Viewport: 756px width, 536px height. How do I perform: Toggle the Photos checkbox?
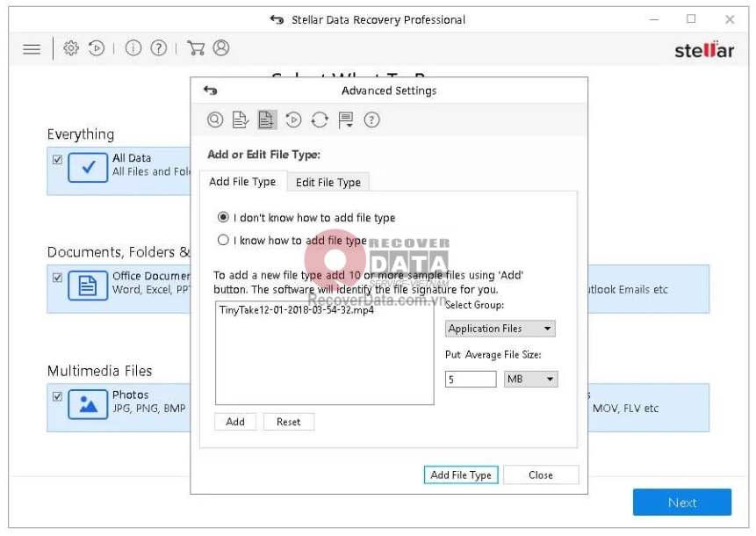point(57,396)
